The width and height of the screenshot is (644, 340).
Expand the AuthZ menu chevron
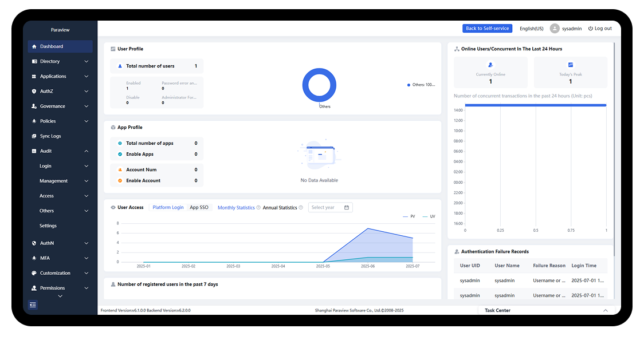87,92
